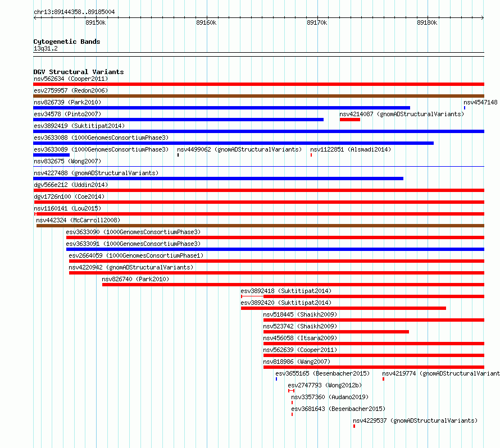This screenshot has width=500, height=448.
Task: Click nsv4220942 gnomAD variant label
Action: [x=131, y=267]
